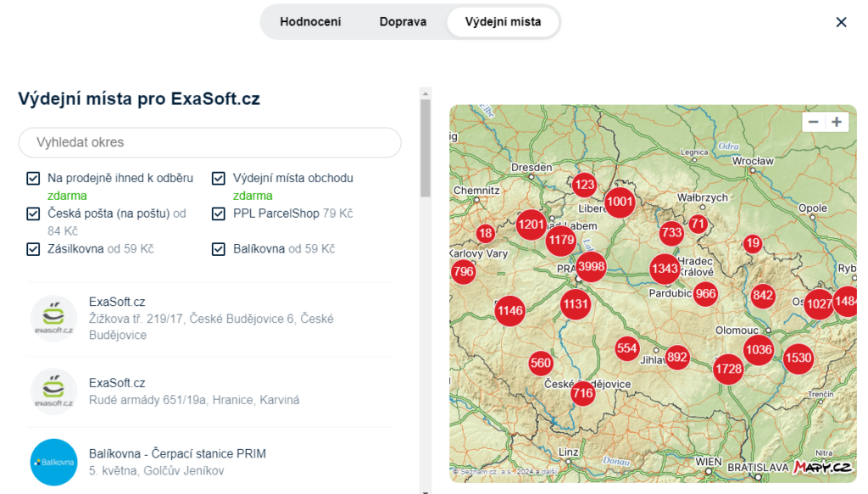Screen dimensions: 868x494
Task: Open map cluster 842
Action: [763, 296]
